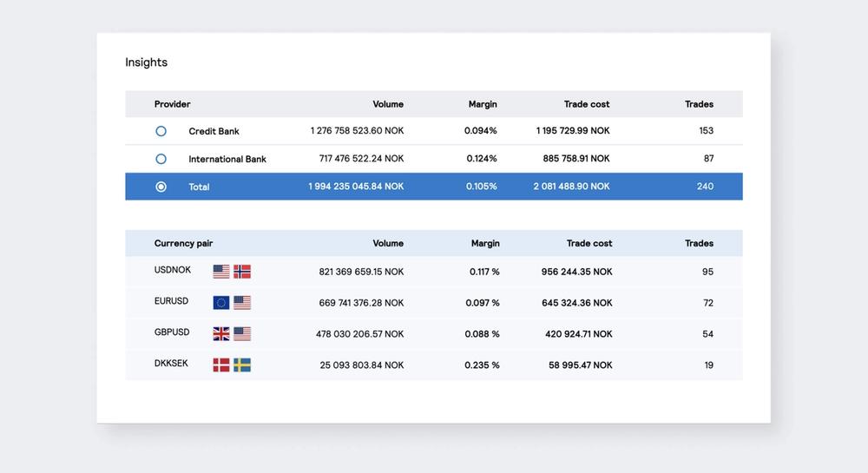The image size is (868, 473).
Task: Select the International Bank radio button
Action: [x=161, y=159]
